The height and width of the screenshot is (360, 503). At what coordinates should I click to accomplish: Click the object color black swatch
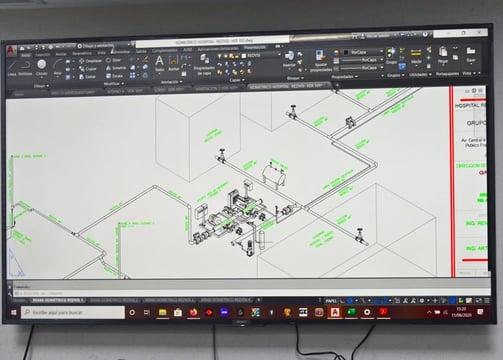pyautogui.click(x=346, y=52)
